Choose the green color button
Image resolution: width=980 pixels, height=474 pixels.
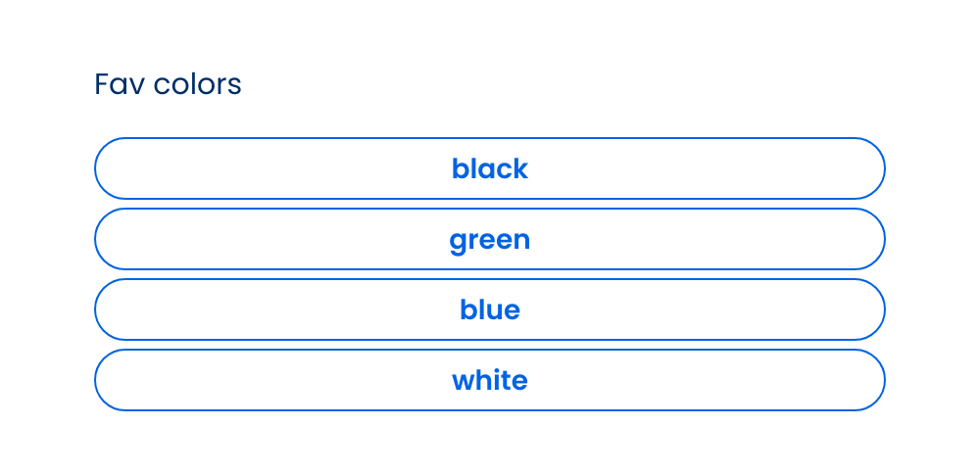point(489,239)
